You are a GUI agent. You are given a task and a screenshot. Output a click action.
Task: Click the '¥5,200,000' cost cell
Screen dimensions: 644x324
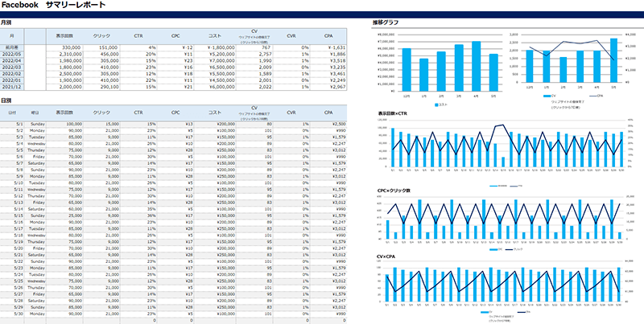215,54
